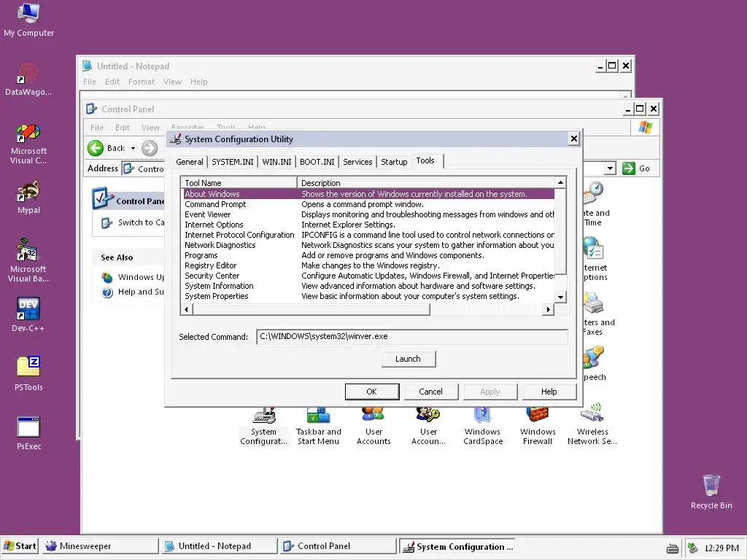747x560 pixels.
Task: Switch to the Services tab
Action: (357, 162)
